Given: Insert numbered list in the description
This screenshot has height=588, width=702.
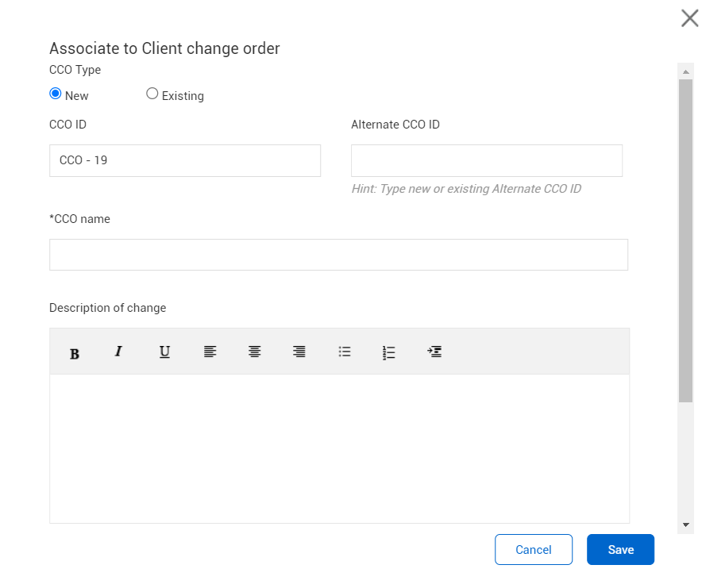Looking at the screenshot, I should [x=388, y=352].
